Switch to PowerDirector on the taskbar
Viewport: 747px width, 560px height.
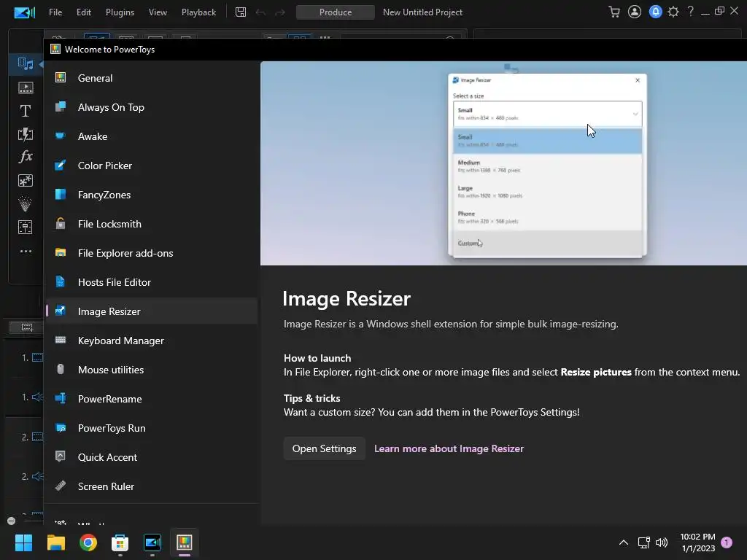click(x=152, y=542)
